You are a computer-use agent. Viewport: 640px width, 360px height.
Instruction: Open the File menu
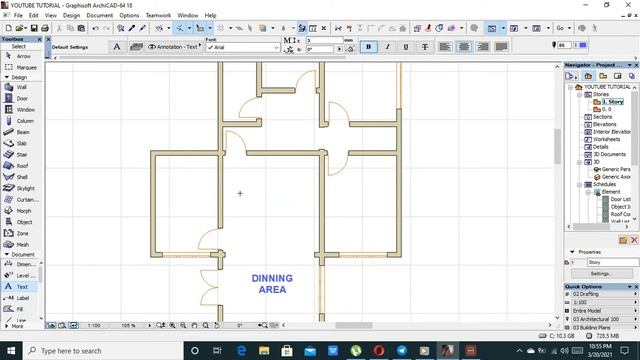18,16
